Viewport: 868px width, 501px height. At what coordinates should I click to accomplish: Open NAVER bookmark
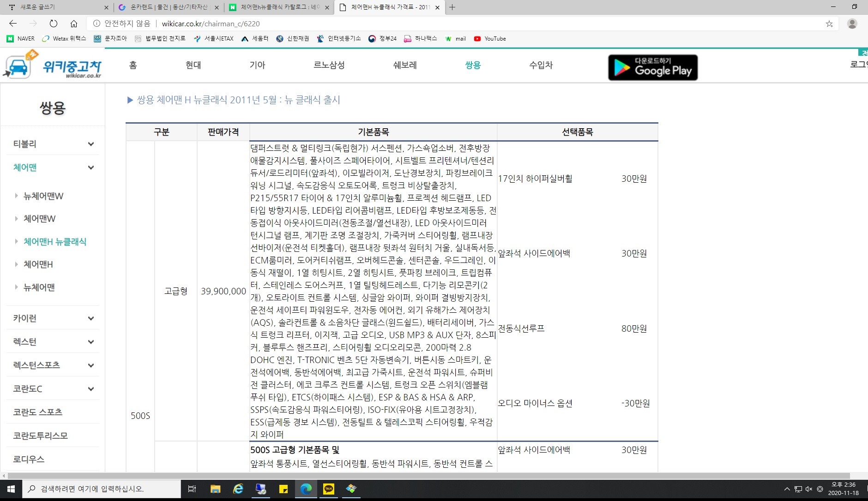[x=21, y=39]
